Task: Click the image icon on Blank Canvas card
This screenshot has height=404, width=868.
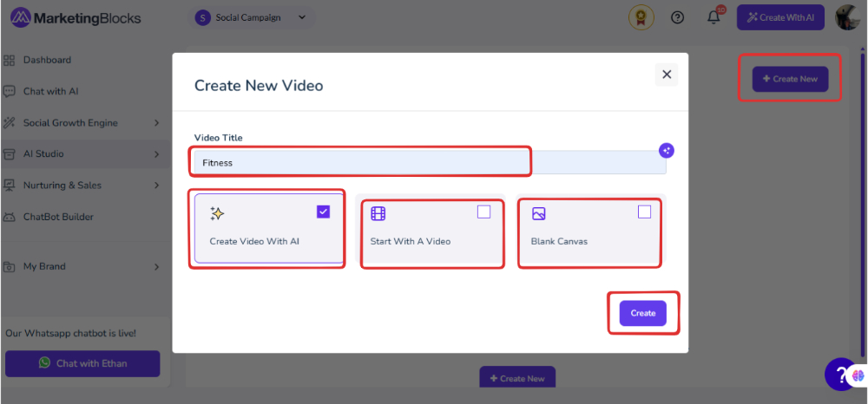Action: (539, 213)
